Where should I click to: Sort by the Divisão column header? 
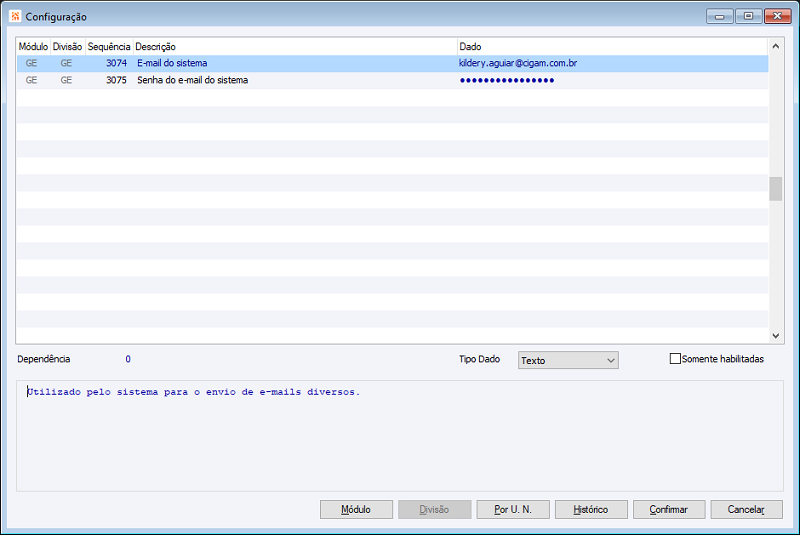67,46
